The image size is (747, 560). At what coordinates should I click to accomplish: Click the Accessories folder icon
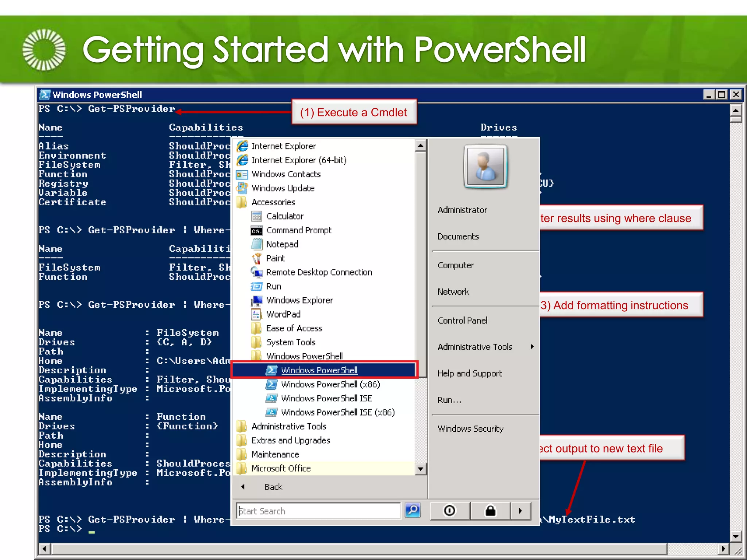pyautogui.click(x=241, y=202)
